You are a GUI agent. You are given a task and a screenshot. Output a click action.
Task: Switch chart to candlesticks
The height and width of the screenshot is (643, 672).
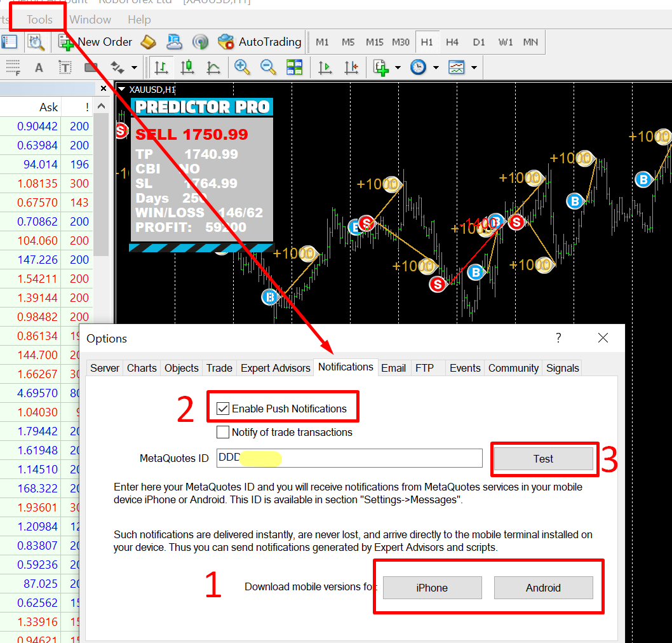pos(187,68)
